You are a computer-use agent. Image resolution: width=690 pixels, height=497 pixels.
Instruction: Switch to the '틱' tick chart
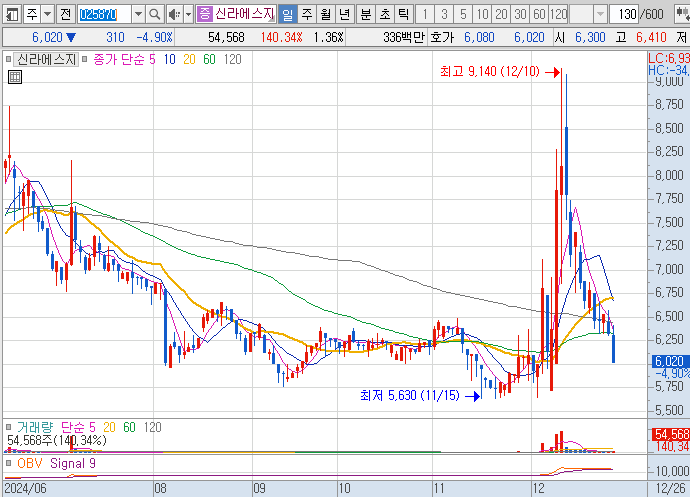point(404,15)
